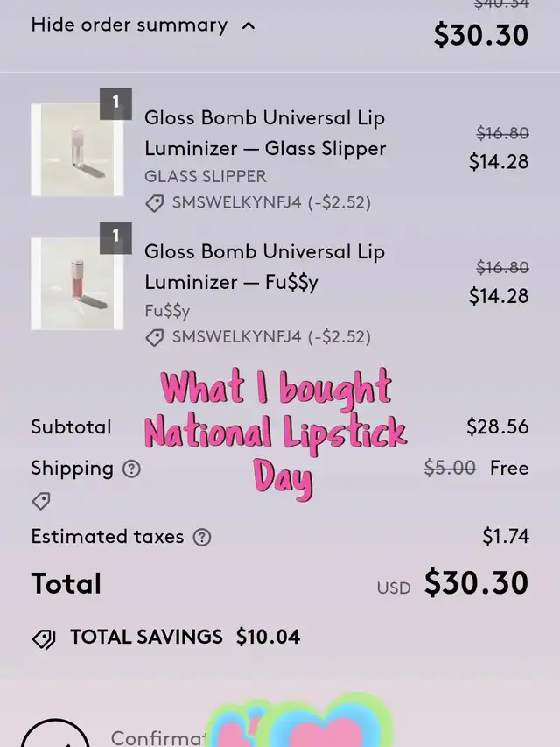Click discount tag icon under Fu$$y item
Image resolution: width=560 pixels, height=747 pixels.
(155, 337)
